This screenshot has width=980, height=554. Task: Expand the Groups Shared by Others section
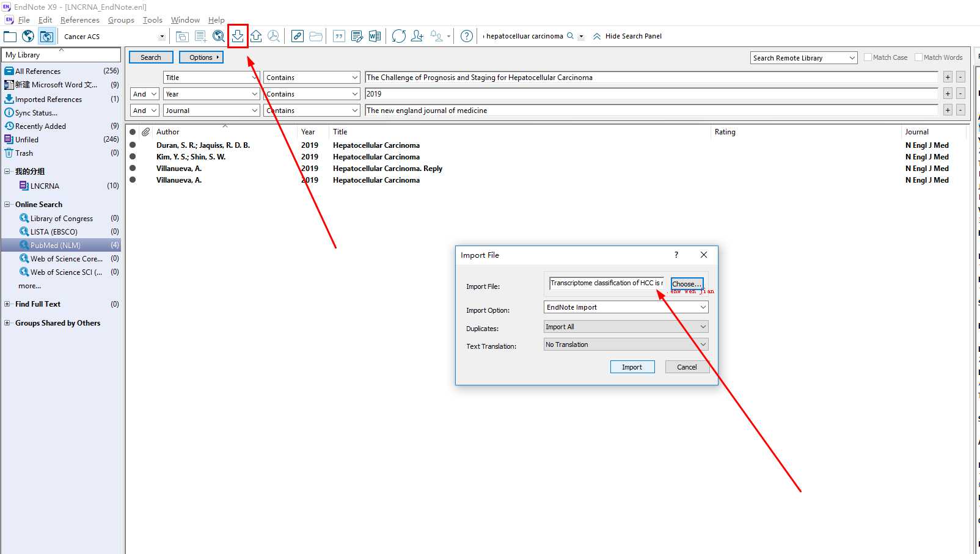(7, 323)
